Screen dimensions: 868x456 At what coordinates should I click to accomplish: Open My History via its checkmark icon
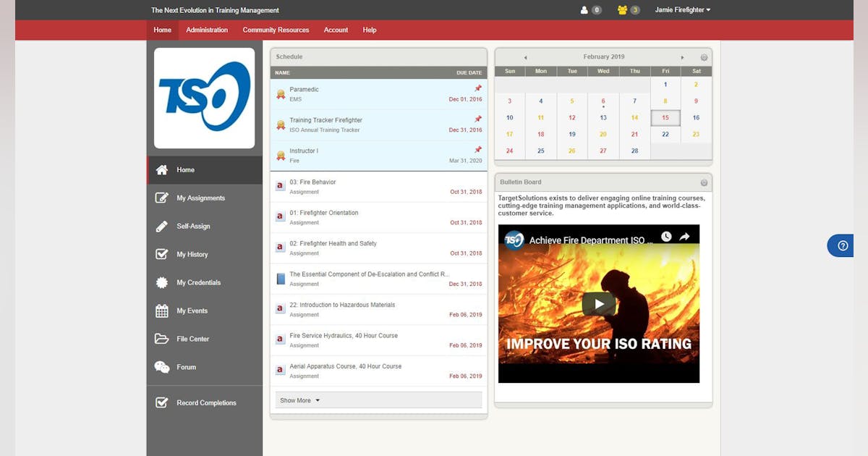[161, 254]
